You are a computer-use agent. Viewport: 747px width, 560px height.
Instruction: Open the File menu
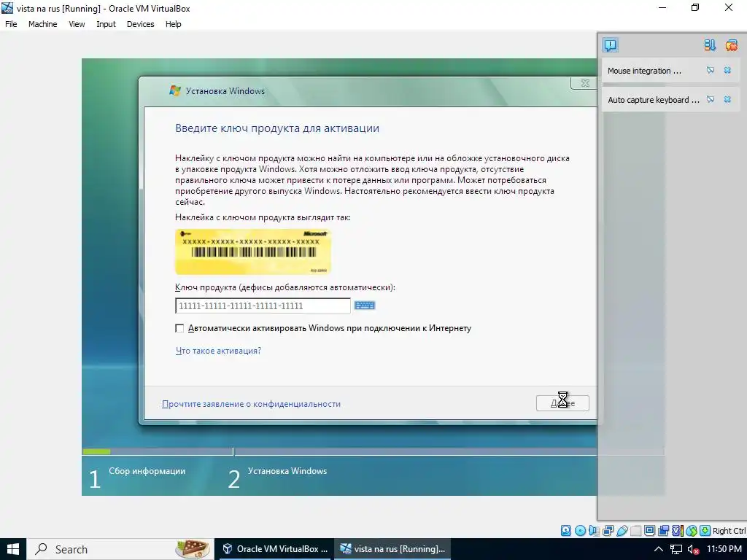tap(11, 24)
